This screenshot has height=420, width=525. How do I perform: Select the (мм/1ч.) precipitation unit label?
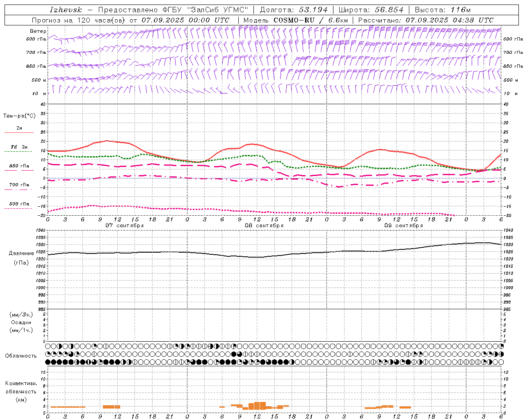click(x=21, y=330)
